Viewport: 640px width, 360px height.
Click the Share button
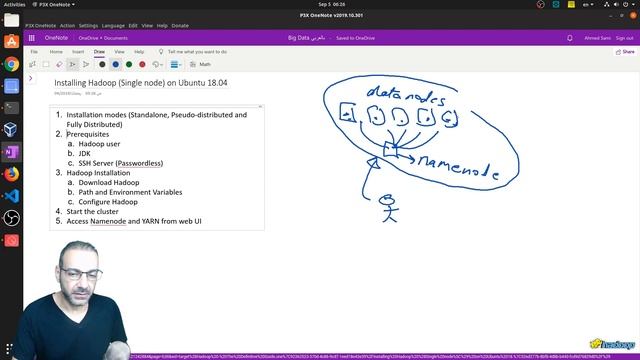click(x=625, y=52)
